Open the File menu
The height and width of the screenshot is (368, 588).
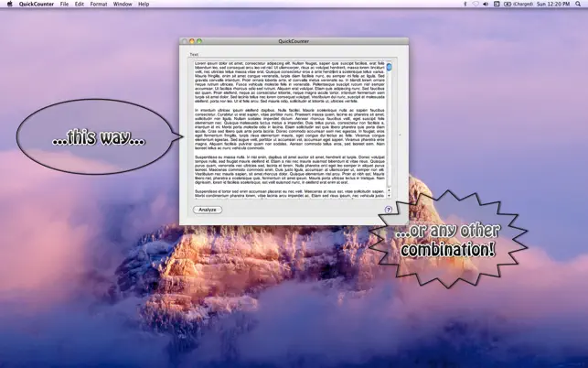point(65,5)
